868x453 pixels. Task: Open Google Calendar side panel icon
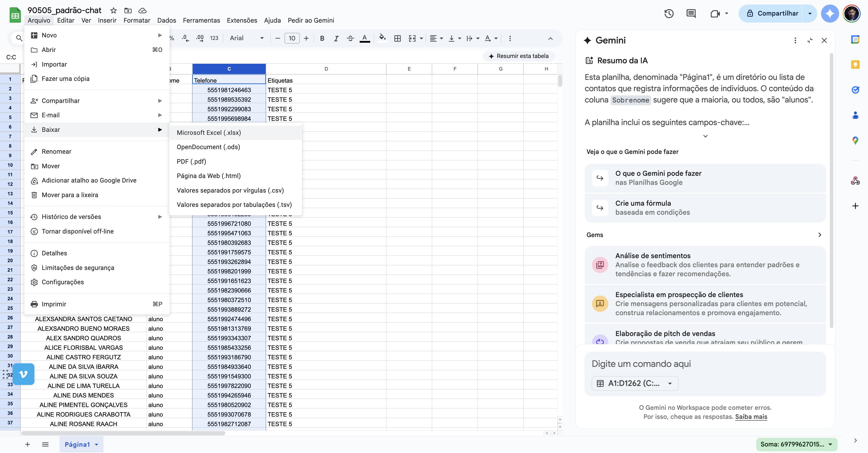tap(855, 39)
